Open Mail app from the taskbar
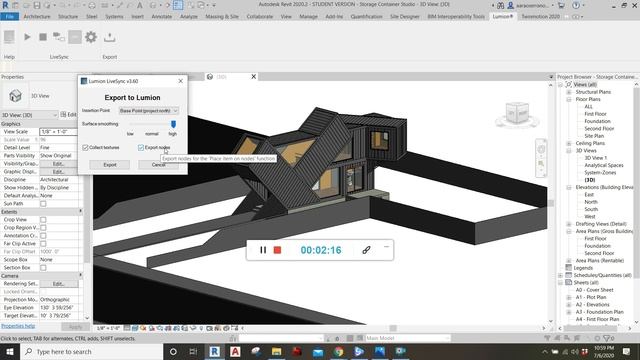 318,351
